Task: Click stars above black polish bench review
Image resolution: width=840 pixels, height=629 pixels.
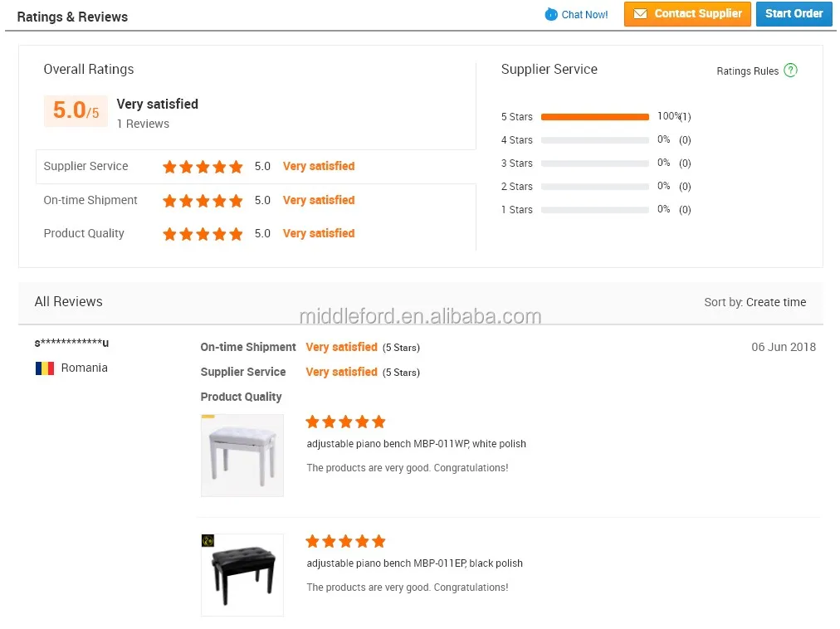Action: tap(345, 541)
